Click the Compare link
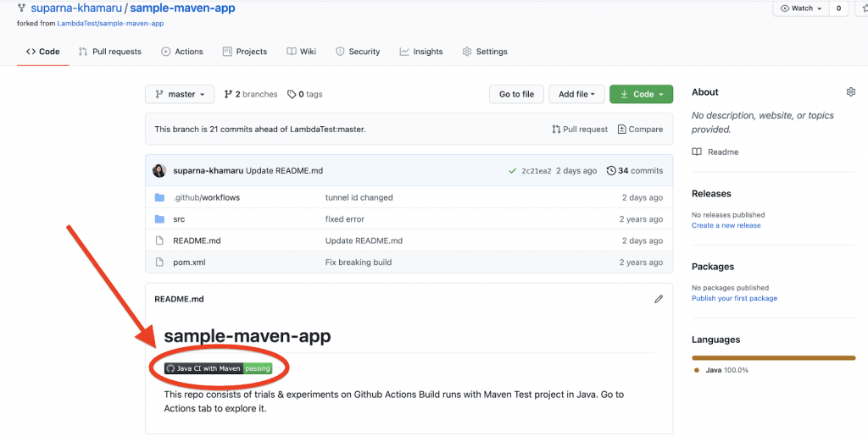Image resolution: width=868 pixels, height=442 pixels. (x=640, y=129)
